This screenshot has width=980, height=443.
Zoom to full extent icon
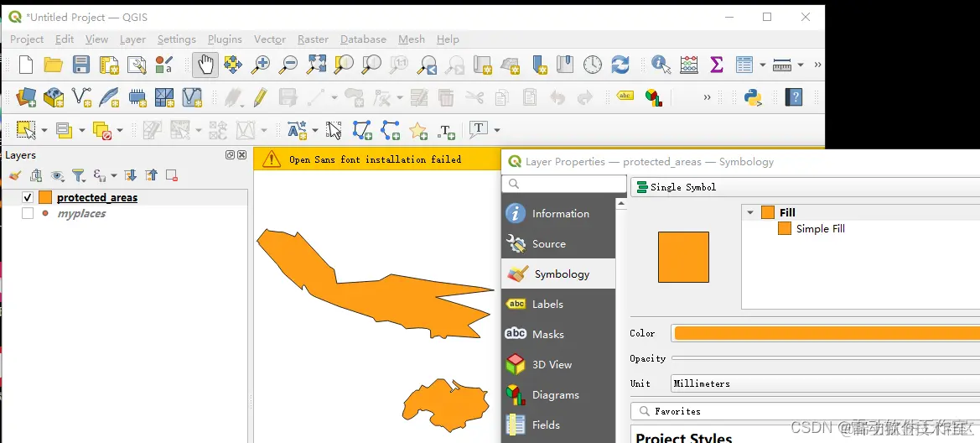316,65
